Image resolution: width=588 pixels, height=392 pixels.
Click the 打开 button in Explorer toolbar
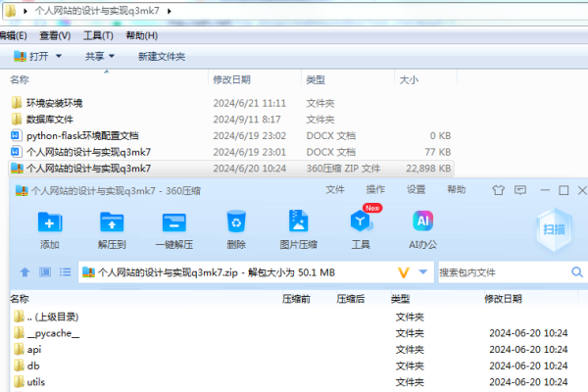31,56
